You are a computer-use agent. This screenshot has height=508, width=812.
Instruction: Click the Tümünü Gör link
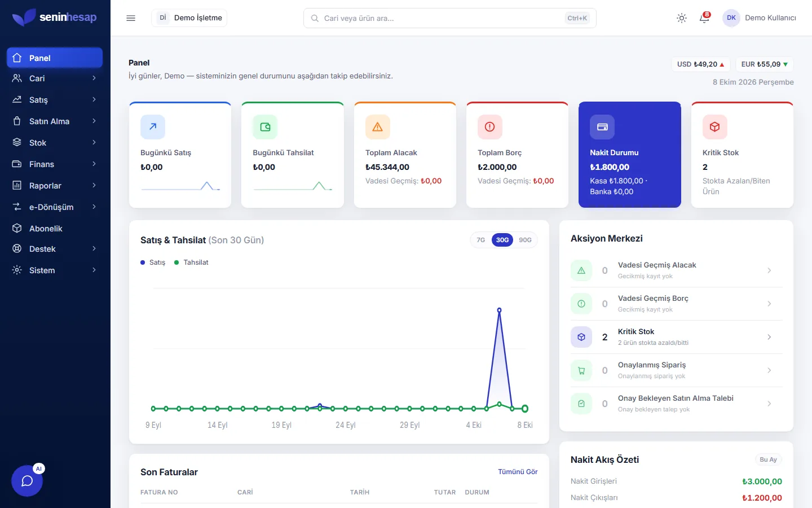pyautogui.click(x=518, y=472)
